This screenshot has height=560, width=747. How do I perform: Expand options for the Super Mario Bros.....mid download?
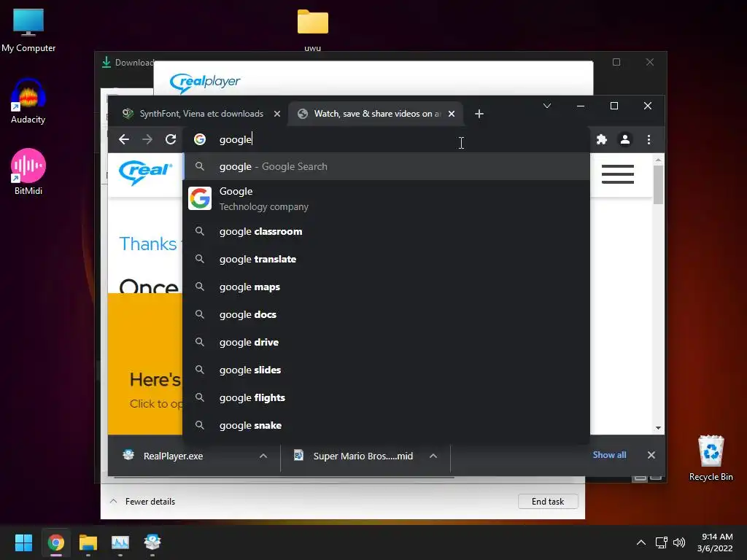pos(433,456)
